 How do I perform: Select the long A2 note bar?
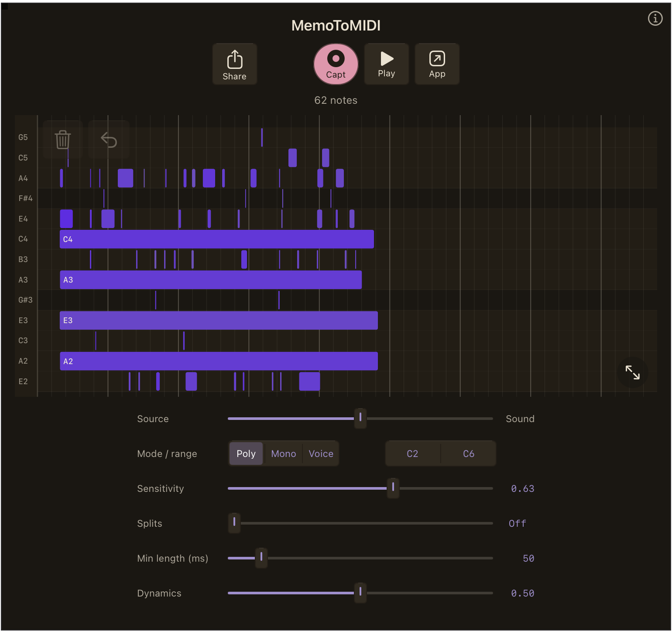219,361
